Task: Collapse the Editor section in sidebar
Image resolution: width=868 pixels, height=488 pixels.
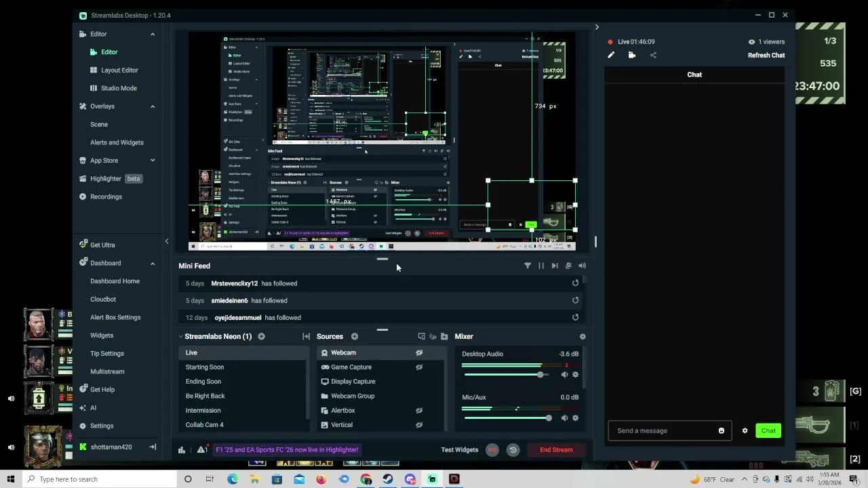Action: tap(153, 34)
